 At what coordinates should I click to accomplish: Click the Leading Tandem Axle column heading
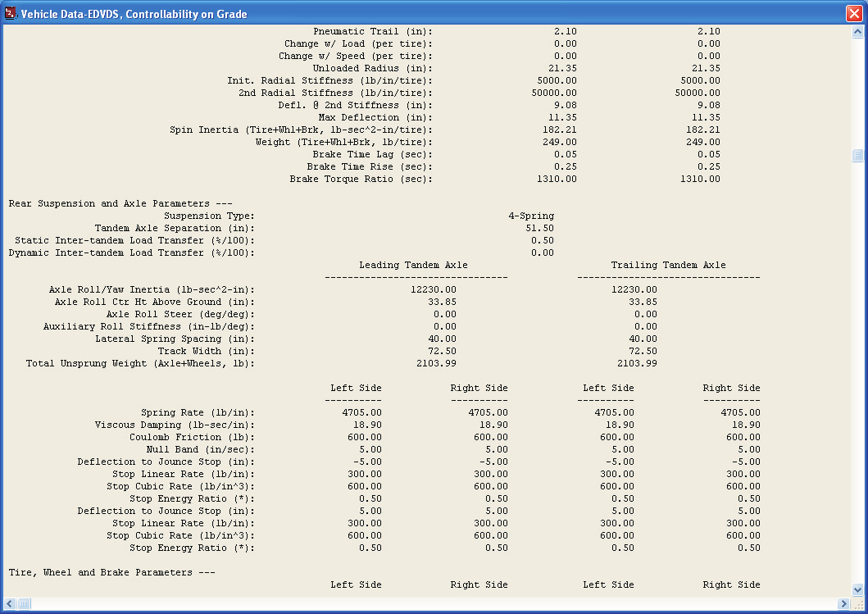[414, 266]
